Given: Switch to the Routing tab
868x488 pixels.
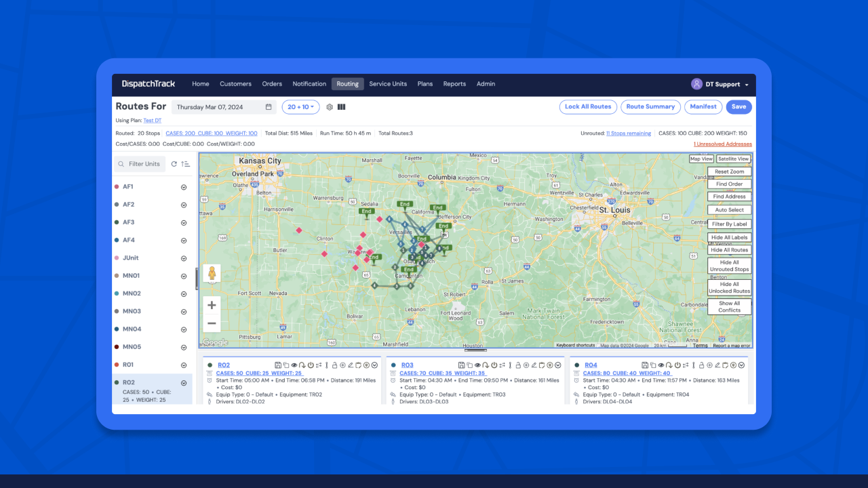Looking at the screenshot, I should pos(347,83).
